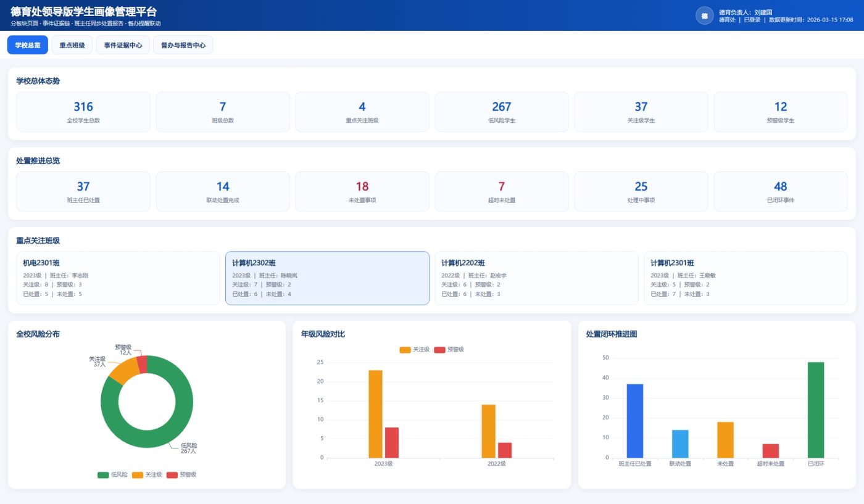
Task: Click the 已闭环事件 card showing 48
Action: tap(781, 192)
